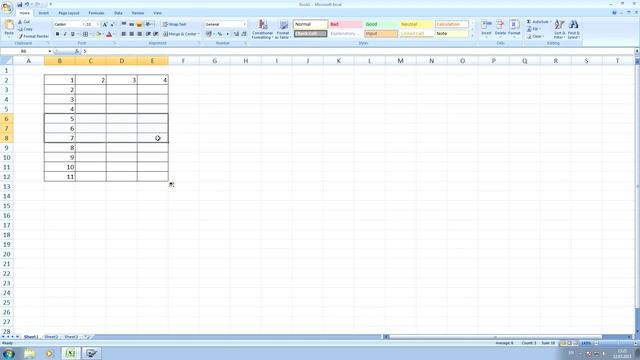Cut the selected cells
This screenshot has height=360, width=640.
pyautogui.click(x=24, y=22)
